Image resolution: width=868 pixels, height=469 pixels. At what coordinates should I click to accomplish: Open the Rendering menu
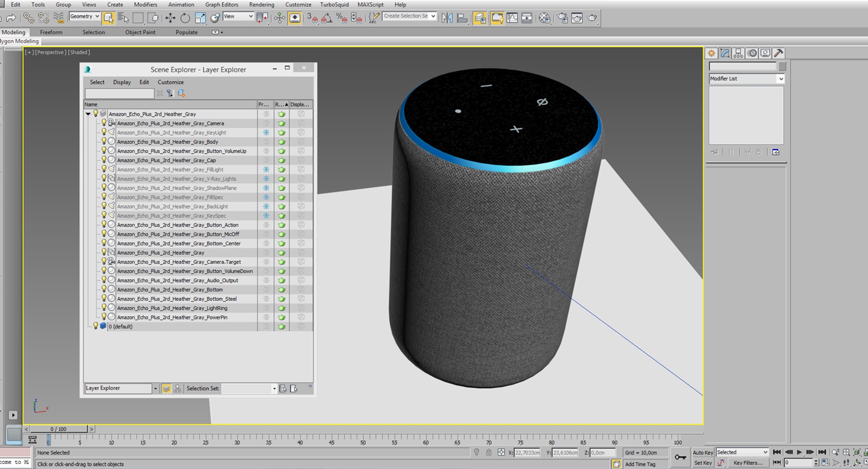(261, 5)
